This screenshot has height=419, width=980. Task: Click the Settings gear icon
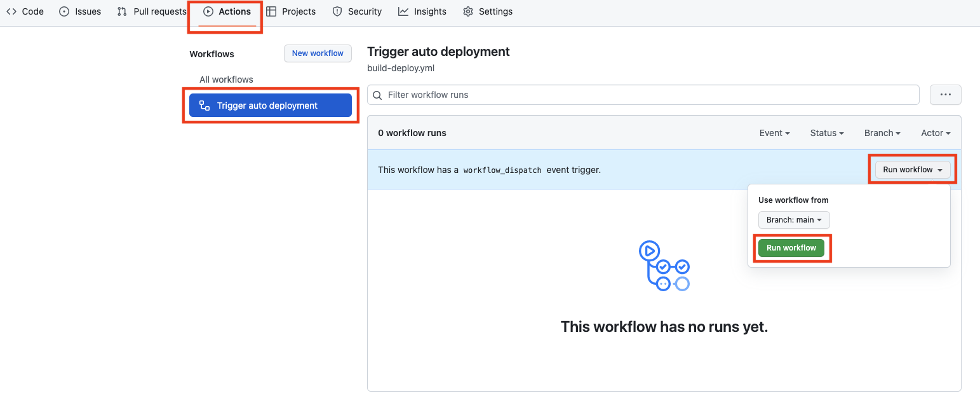point(468,11)
